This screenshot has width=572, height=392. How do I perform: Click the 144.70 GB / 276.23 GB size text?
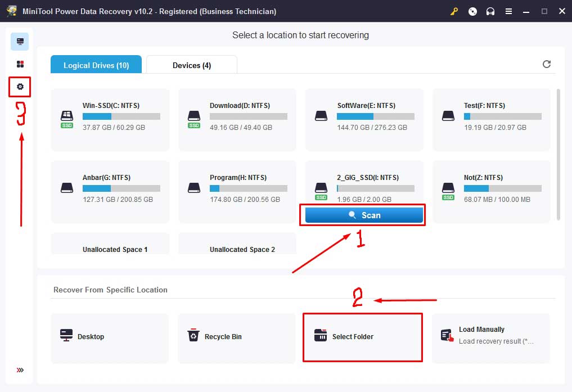[x=372, y=128]
